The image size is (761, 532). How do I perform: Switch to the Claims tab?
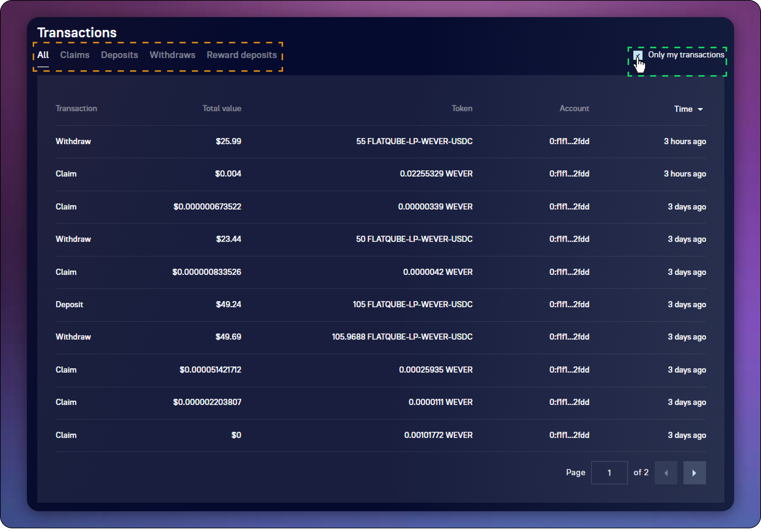click(75, 55)
